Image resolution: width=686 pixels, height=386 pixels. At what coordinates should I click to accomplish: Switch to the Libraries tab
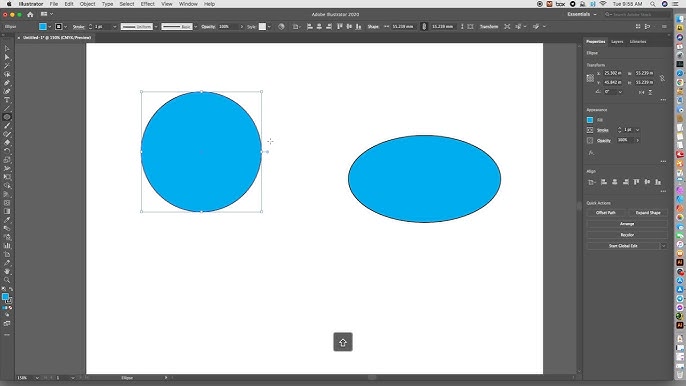pyautogui.click(x=638, y=42)
